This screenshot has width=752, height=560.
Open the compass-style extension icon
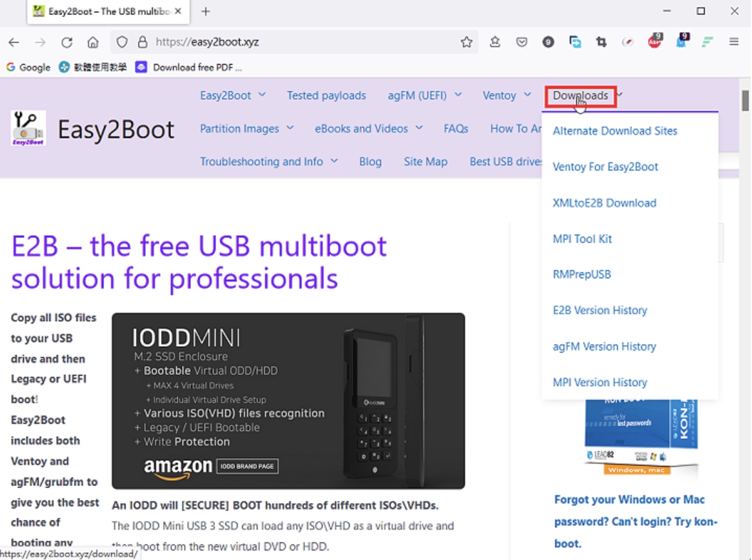coord(627,42)
